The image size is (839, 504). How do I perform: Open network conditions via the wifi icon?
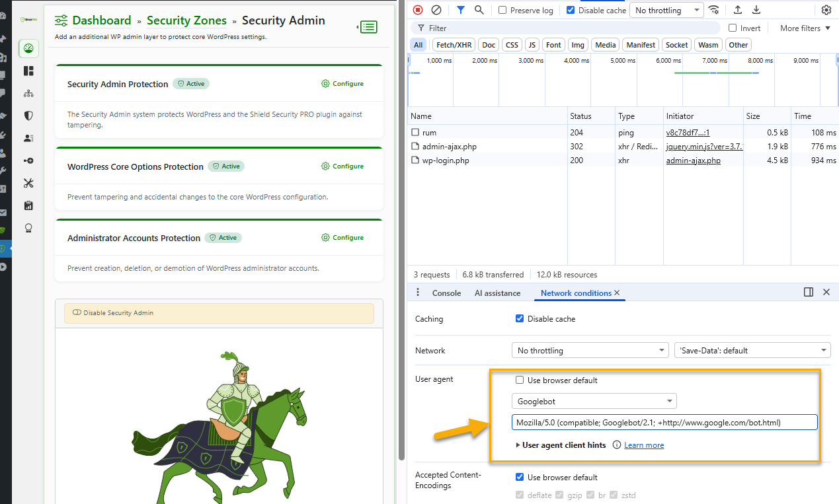[715, 10]
